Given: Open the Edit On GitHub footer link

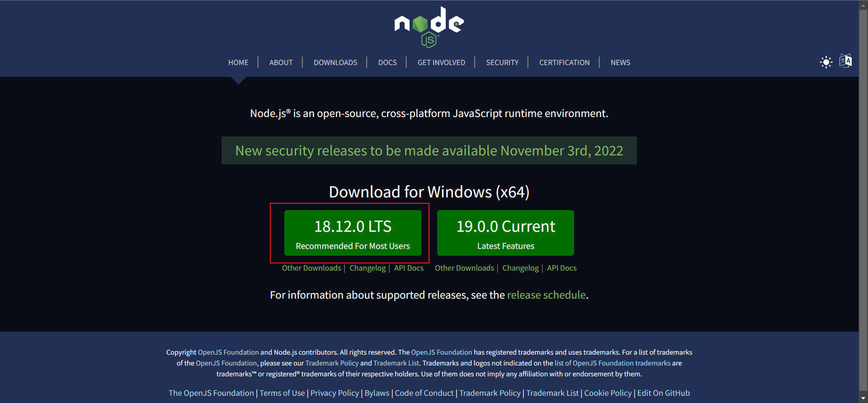Looking at the screenshot, I should click(664, 393).
